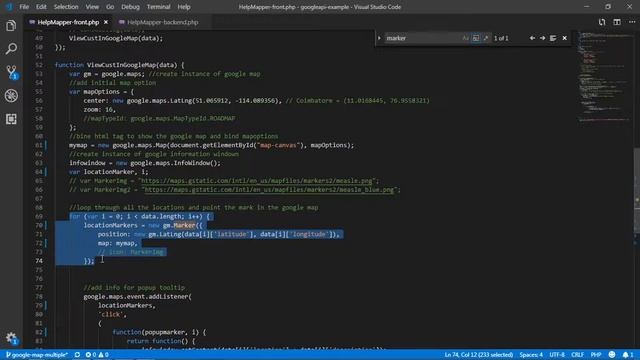Close the find widget
The height and width of the screenshot is (360, 640).
coord(564,38)
